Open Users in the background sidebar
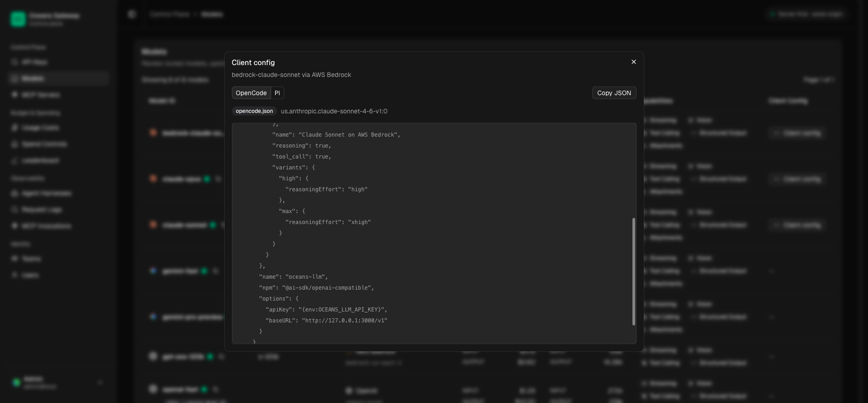The height and width of the screenshot is (403, 868). pyautogui.click(x=58, y=275)
